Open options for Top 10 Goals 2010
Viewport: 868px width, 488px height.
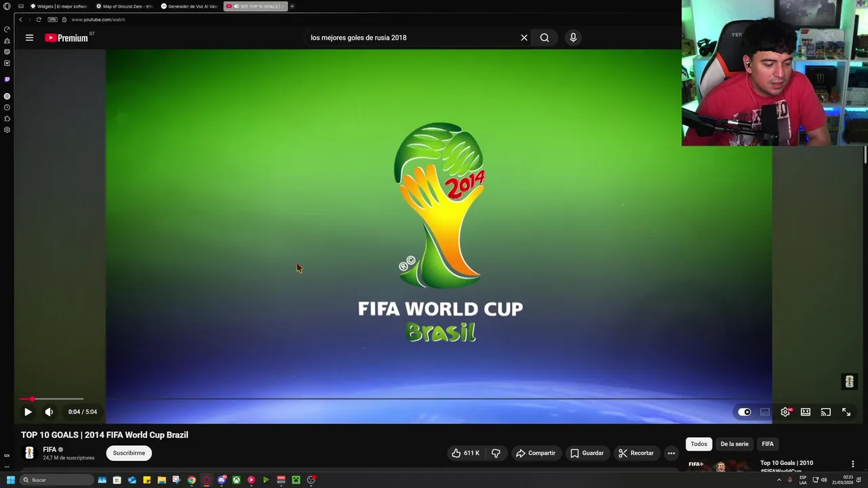(x=853, y=464)
